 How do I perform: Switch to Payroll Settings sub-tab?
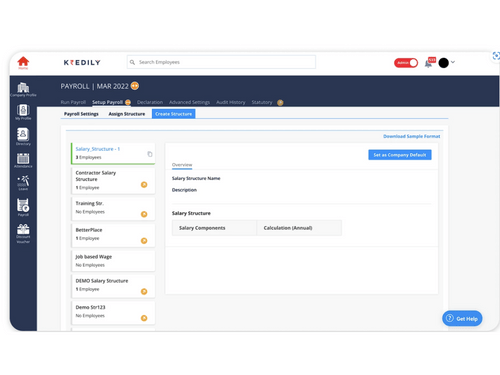pos(81,114)
